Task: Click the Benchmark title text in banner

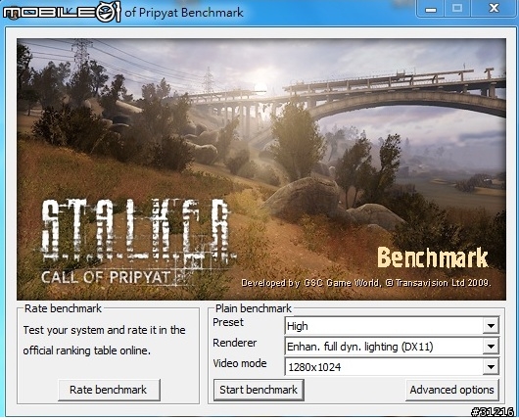Action: (x=433, y=257)
